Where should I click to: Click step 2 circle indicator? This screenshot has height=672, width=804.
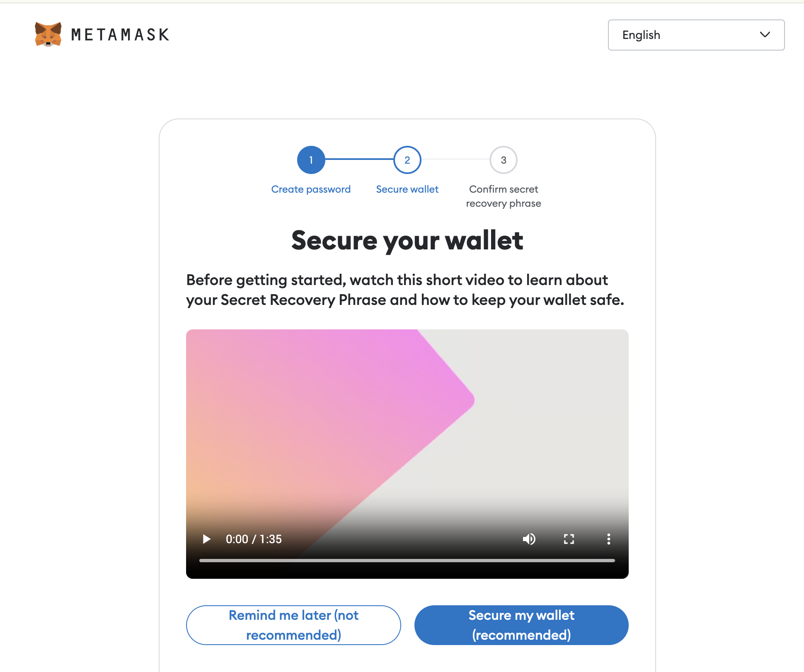(x=407, y=160)
